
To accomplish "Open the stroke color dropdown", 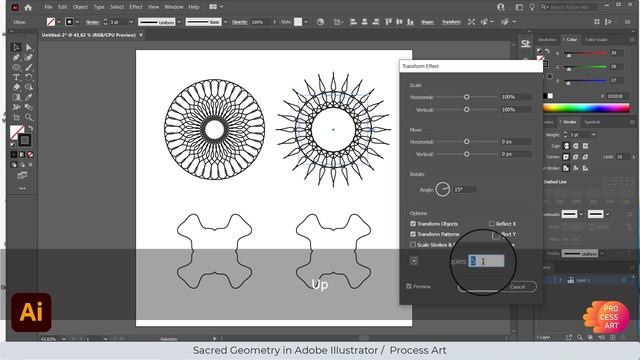I will pos(78,22).
